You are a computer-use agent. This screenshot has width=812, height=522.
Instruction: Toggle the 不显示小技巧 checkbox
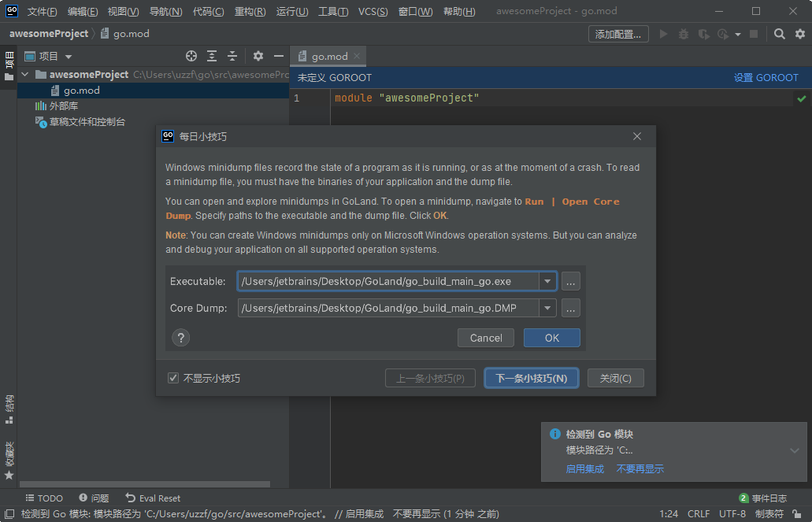[173, 378]
